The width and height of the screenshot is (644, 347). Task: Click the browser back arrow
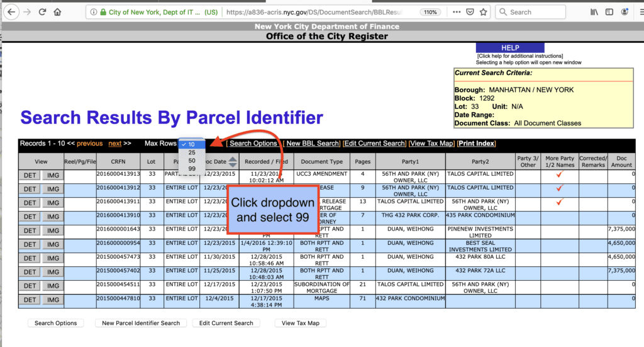tap(9, 12)
